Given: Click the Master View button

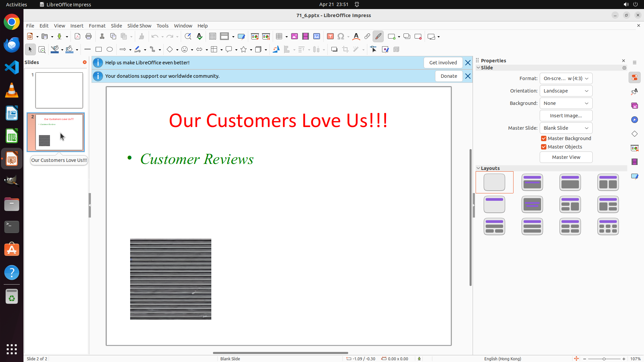Looking at the screenshot, I should pyautogui.click(x=566, y=157).
